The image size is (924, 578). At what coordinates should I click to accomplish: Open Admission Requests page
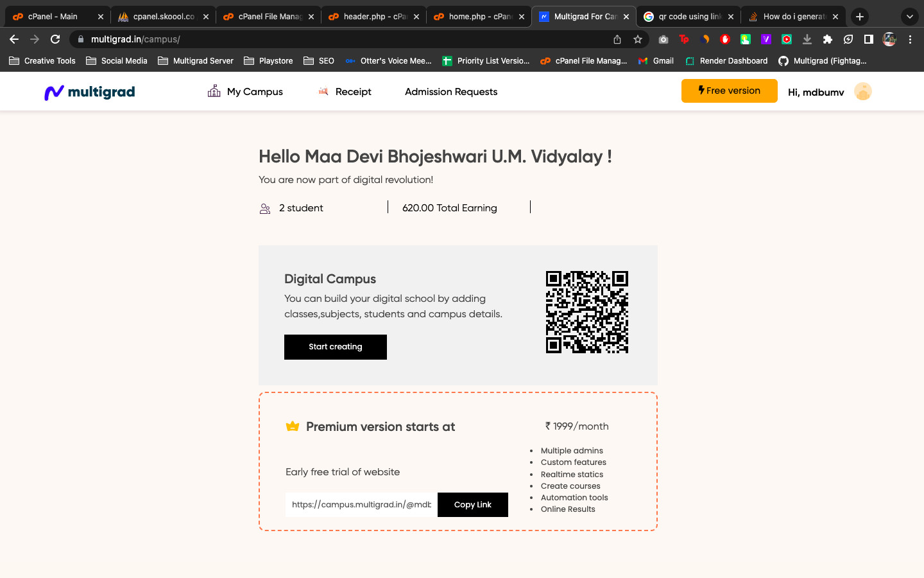click(451, 92)
